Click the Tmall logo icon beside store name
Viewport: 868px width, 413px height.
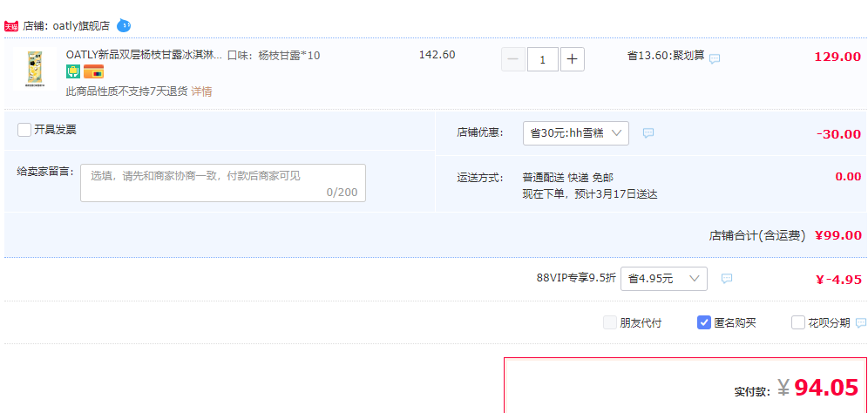(x=11, y=26)
